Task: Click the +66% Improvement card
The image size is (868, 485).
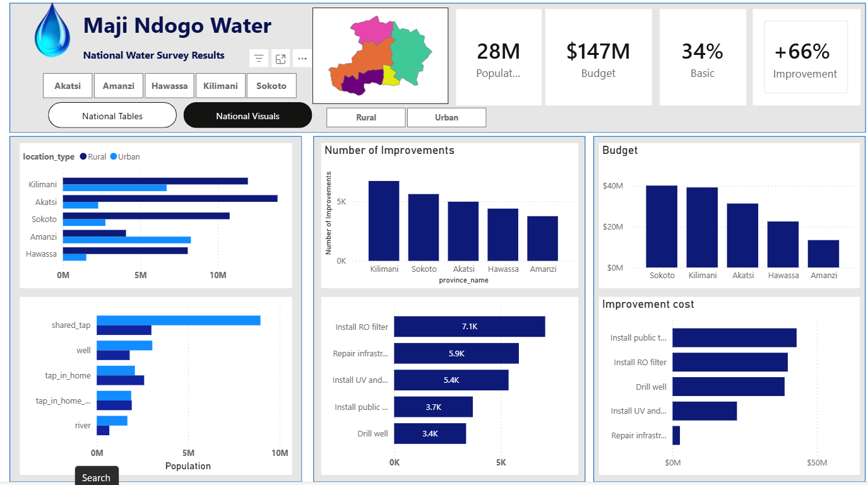Action: pos(806,57)
